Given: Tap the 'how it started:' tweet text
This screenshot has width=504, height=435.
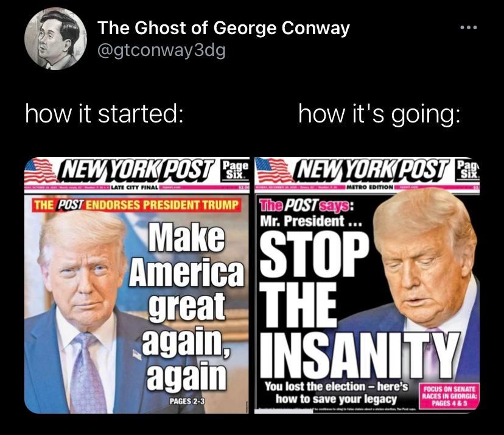Looking at the screenshot, I should (x=105, y=114).
